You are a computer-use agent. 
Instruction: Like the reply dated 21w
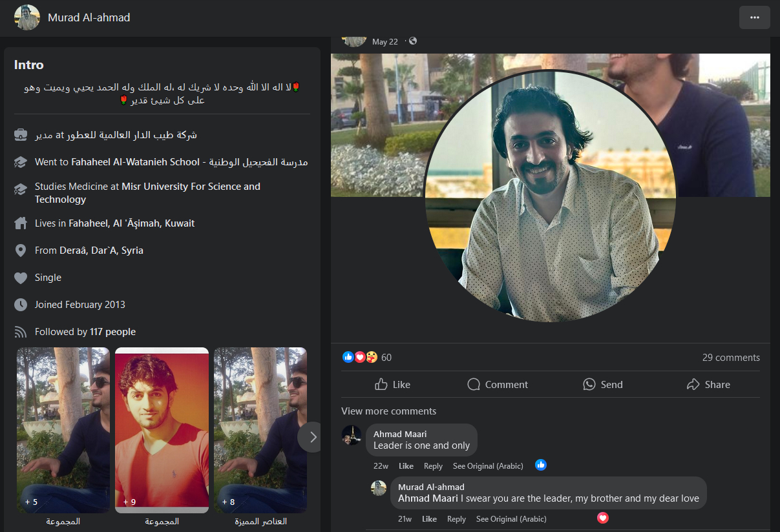[x=429, y=519]
